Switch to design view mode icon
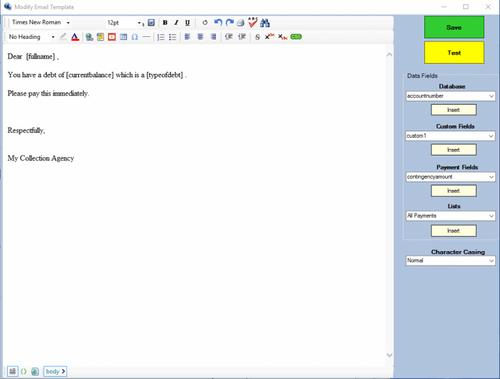This screenshot has width=500, height=379. click(12, 371)
